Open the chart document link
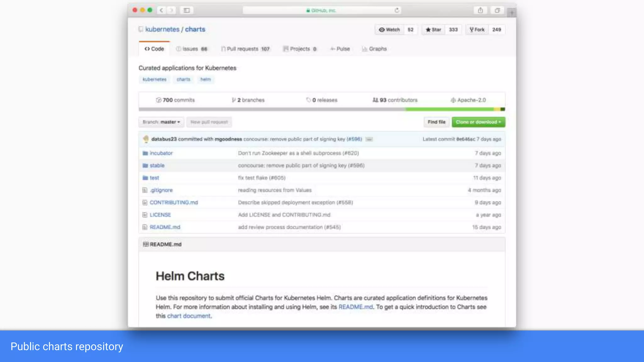644x362 pixels. 189,316
